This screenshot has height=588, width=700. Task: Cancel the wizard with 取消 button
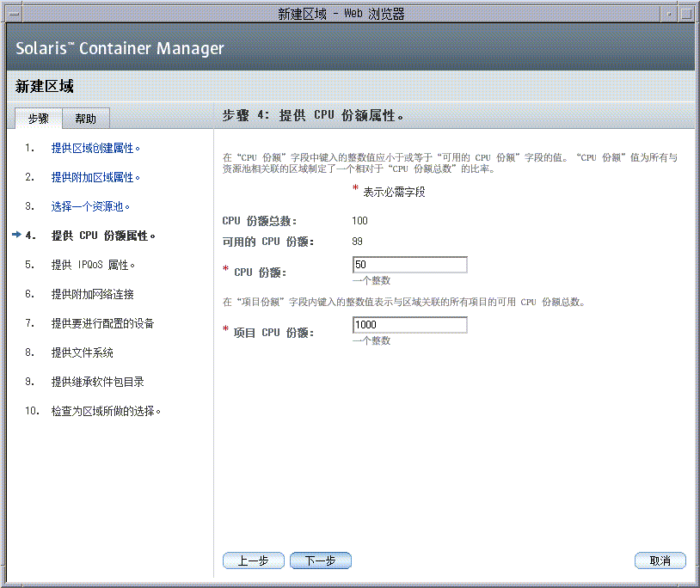point(660,560)
